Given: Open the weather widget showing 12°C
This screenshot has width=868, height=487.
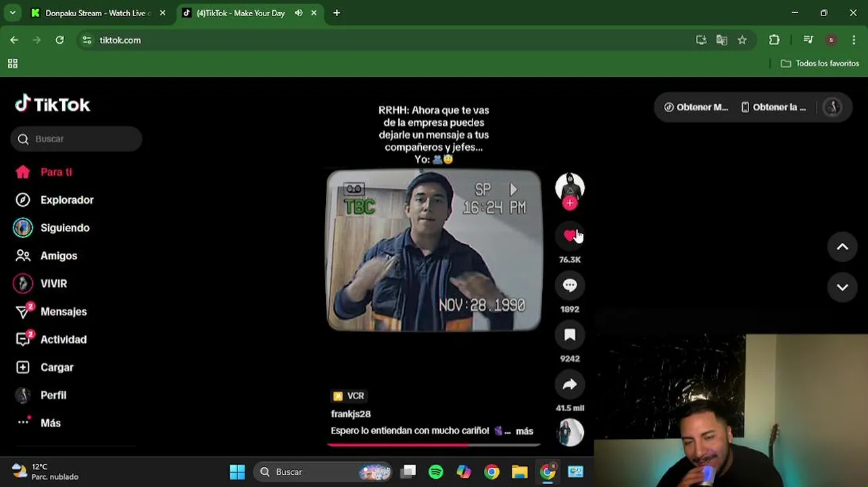Looking at the screenshot, I should tap(45, 471).
